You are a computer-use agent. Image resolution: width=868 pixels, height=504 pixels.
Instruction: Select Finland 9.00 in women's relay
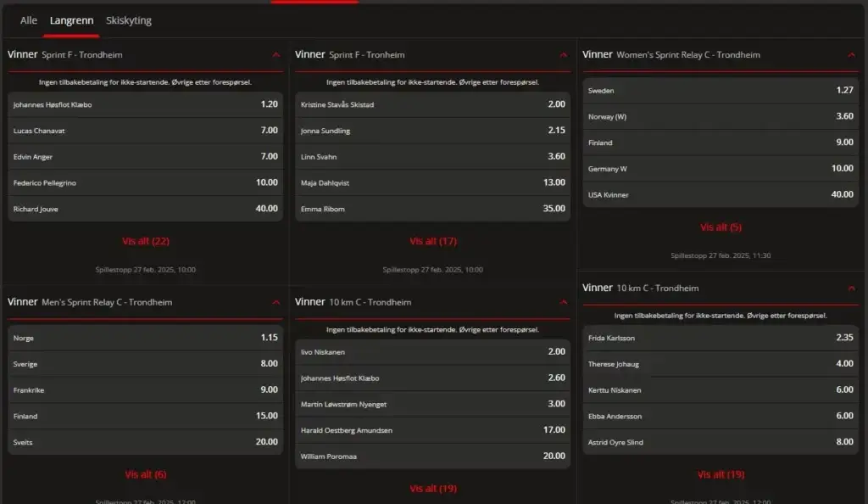click(721, 143)
